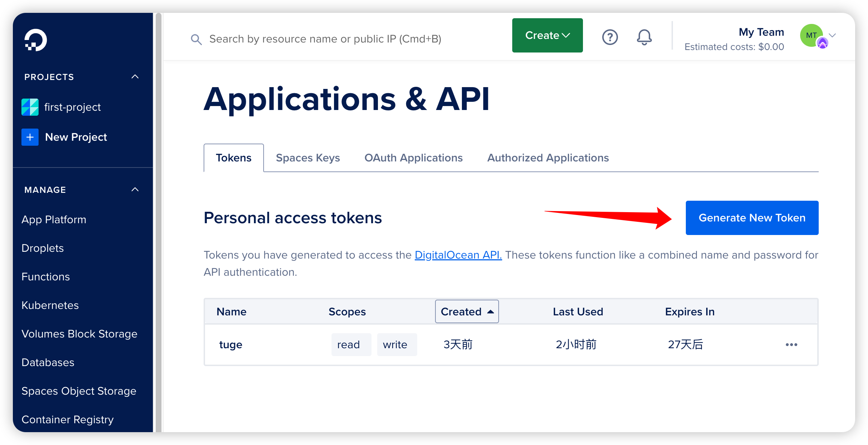Click the Name column header
This screenshot has height=445, width=868.
(231, 312)
